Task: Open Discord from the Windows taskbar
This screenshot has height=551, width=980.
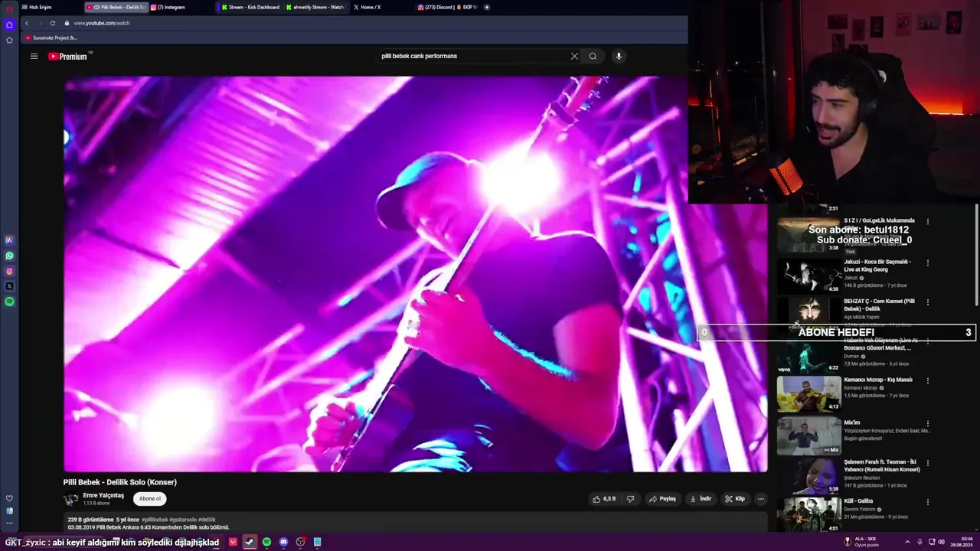Action: (x=283, y=542)
